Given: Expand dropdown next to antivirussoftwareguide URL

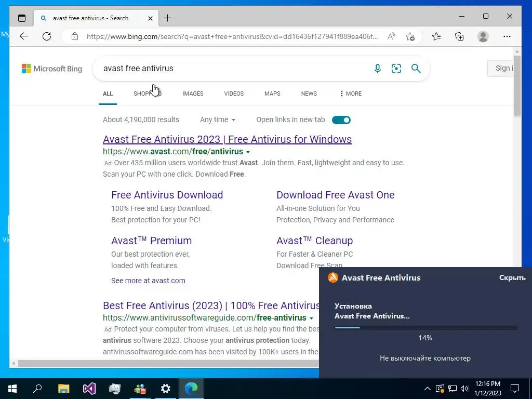Looking at the screenshot, I should (311, 318).
